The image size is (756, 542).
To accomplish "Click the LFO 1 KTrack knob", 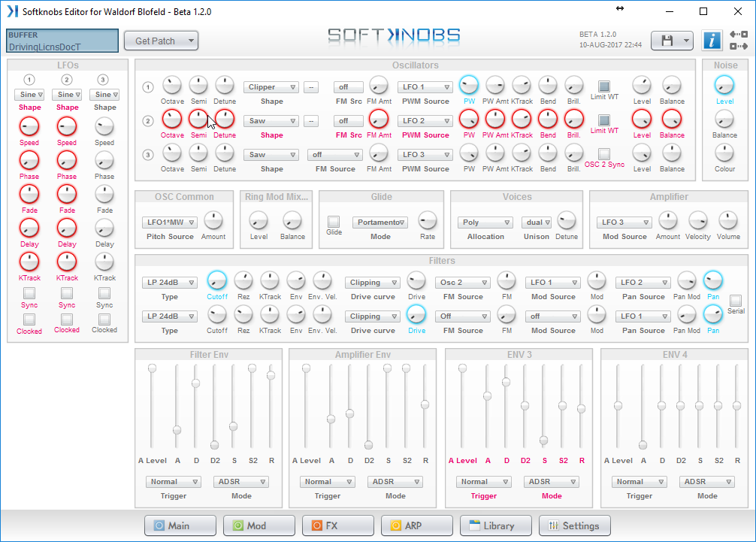I will coord(29,262).
